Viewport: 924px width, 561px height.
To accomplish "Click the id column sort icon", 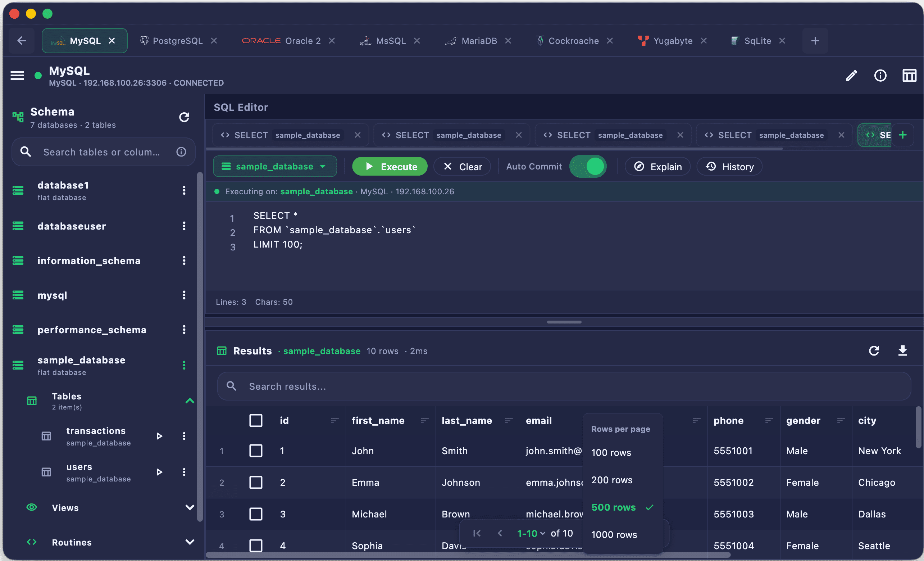I will [x=334, y=421].
